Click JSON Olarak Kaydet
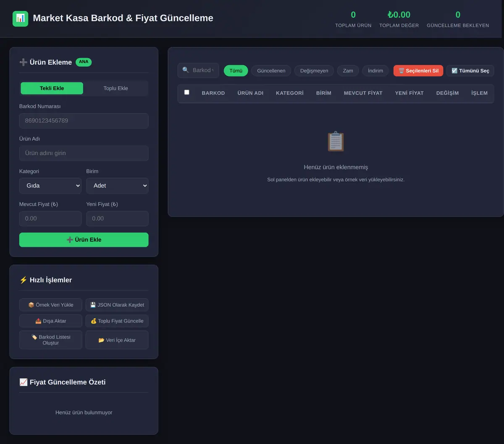 (x=117, y=305)
